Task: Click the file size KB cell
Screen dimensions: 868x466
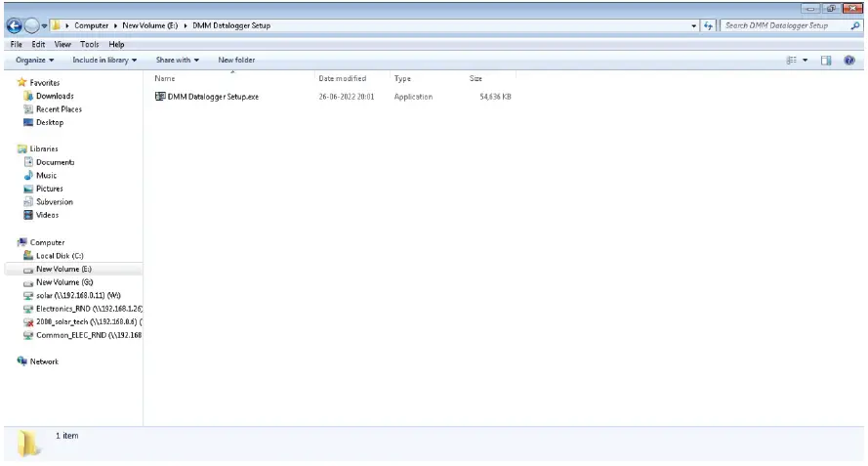Action: (495, 97)
